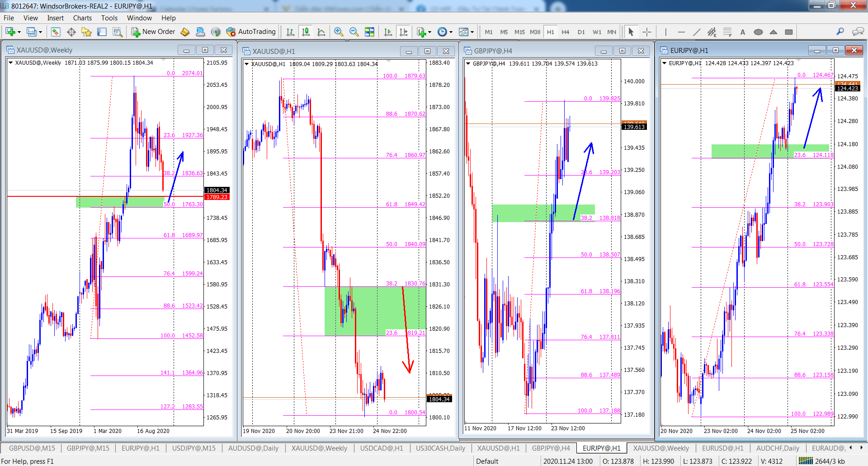Draw a triangle shape

(774, 32)
